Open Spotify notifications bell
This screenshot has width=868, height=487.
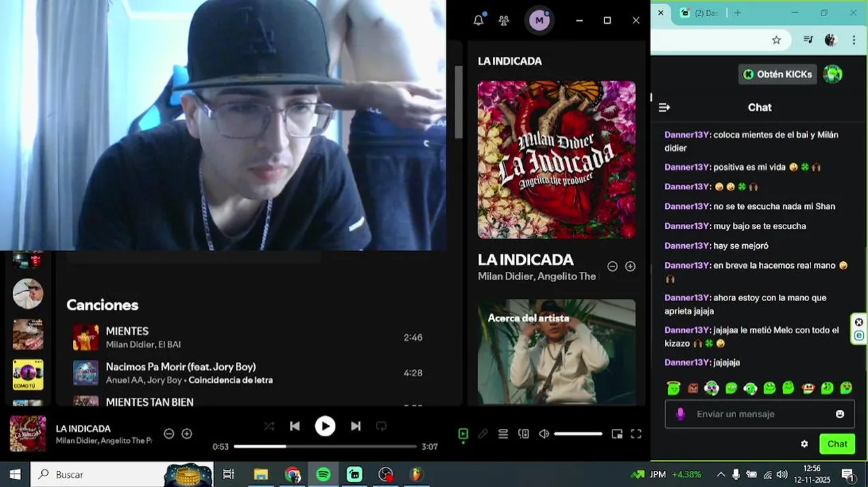click(479, 20)
